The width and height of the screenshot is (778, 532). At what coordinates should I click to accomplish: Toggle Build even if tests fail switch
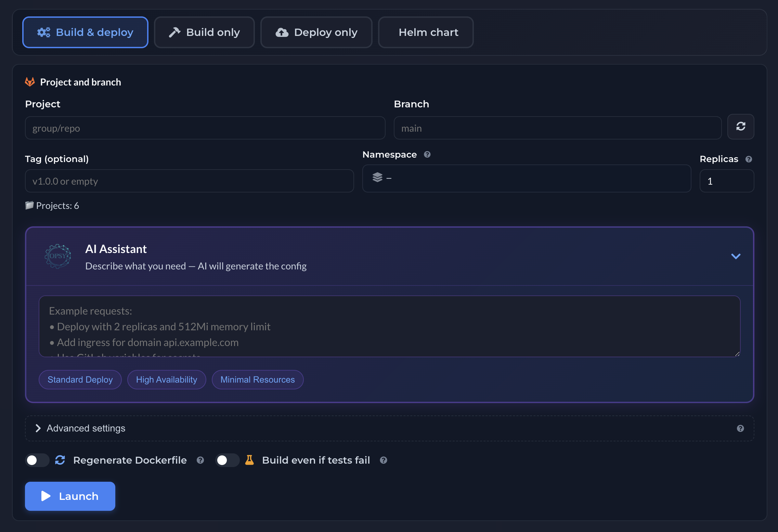[227, 460]
